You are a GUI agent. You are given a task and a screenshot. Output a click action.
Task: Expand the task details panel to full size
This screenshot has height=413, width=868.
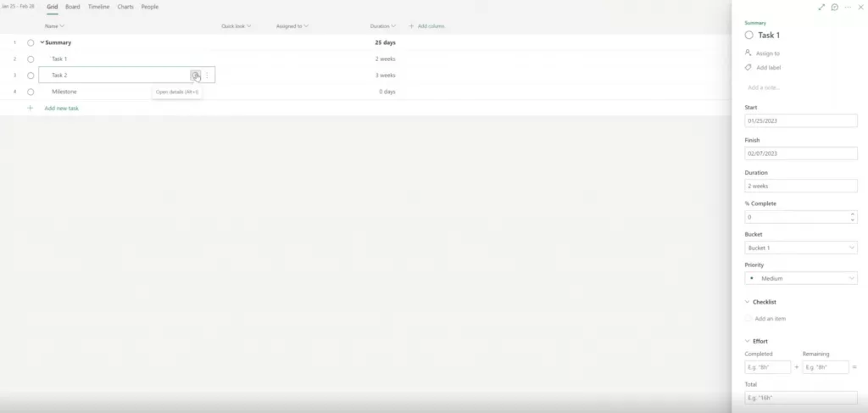[x=821, y=7]
